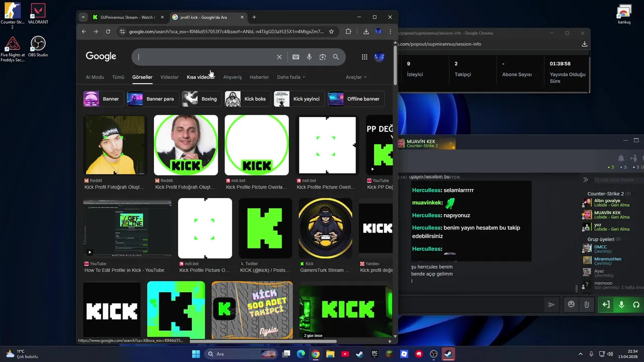The image size is (644, 362).
Task: Open the Chrome tab search chevron
Action: [x=83, y=17]
